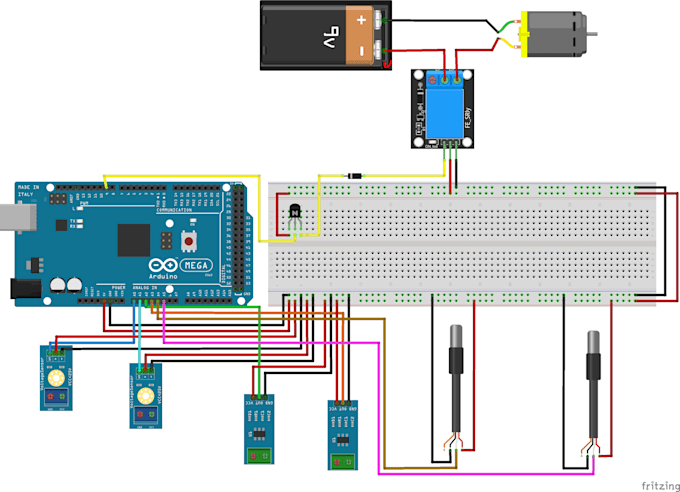Click the MADE IN ITALY text
This screenshot has width=680, height=492.
[28, 190]
